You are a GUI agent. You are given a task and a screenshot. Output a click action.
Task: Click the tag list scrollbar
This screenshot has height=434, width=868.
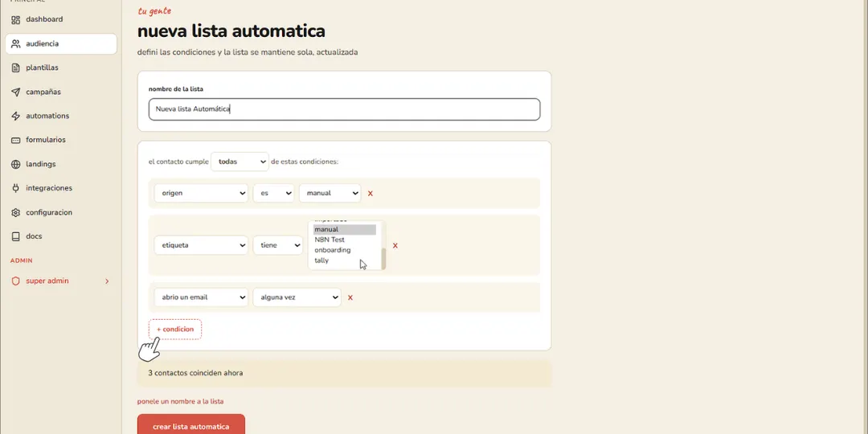[383, 257]
